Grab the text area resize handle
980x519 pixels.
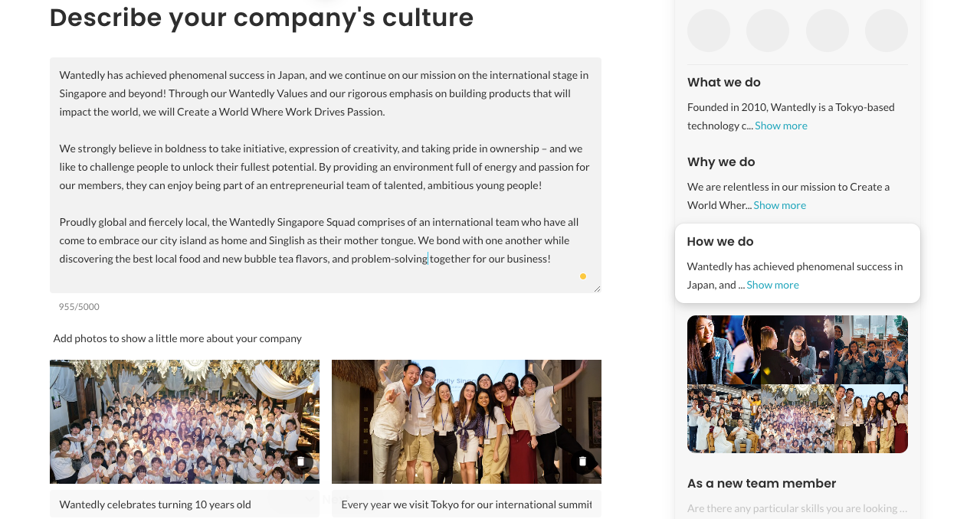pyautogui.click(x=595, y=288)
